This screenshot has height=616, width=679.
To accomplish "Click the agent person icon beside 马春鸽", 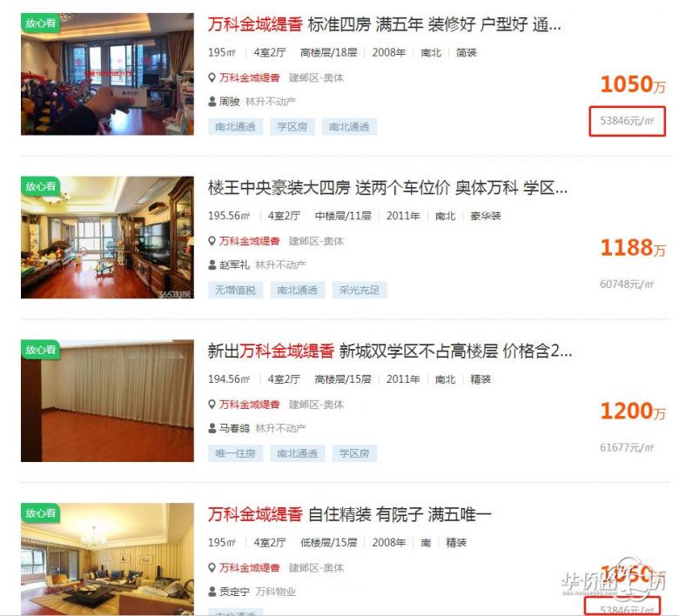I will tap(212, 429).
